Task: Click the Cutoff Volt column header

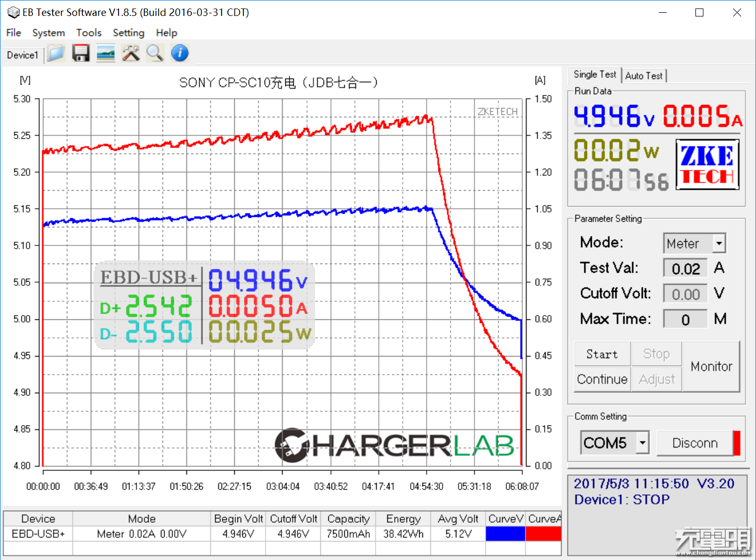Action: tap(293, 519)
